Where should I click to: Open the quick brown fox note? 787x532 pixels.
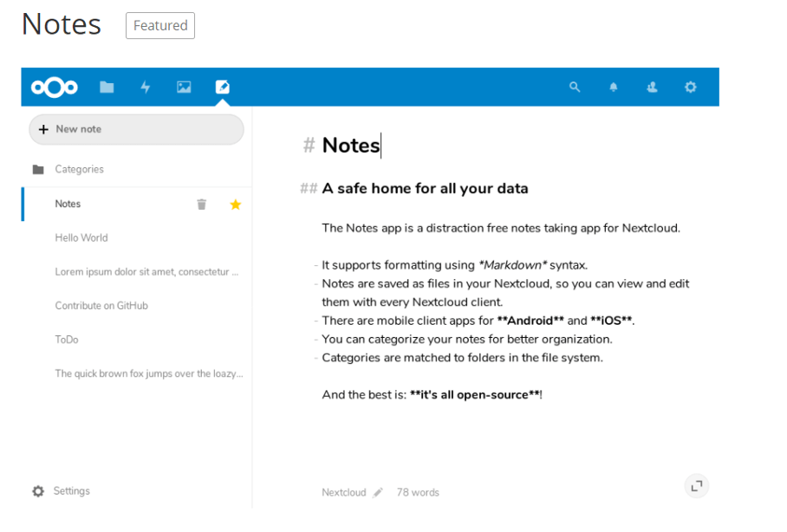tap(137, 374)
